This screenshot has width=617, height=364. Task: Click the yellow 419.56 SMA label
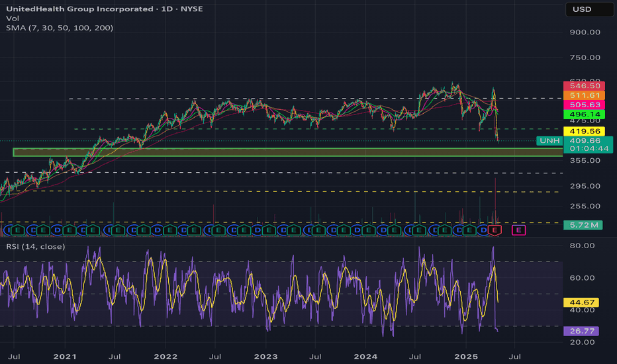tap(584, 131)
